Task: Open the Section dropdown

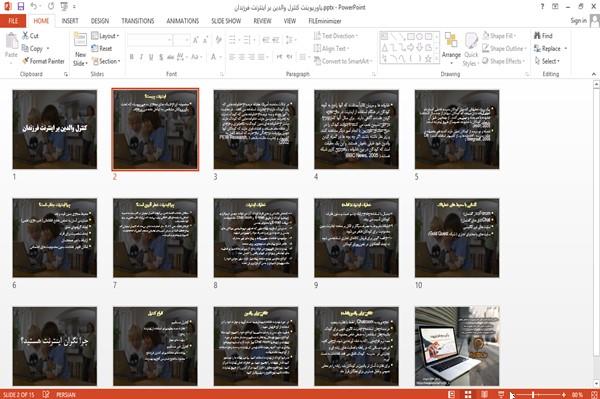Action: pyautogui.click(x=106, y=61)
